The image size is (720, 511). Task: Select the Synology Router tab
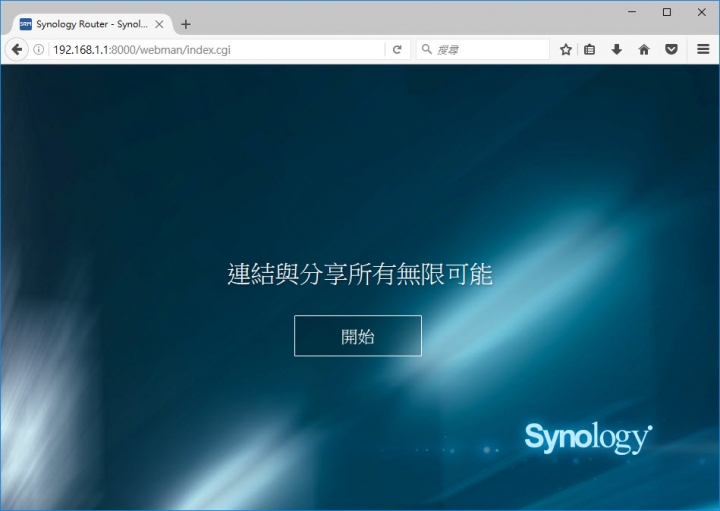pos(91,24)
